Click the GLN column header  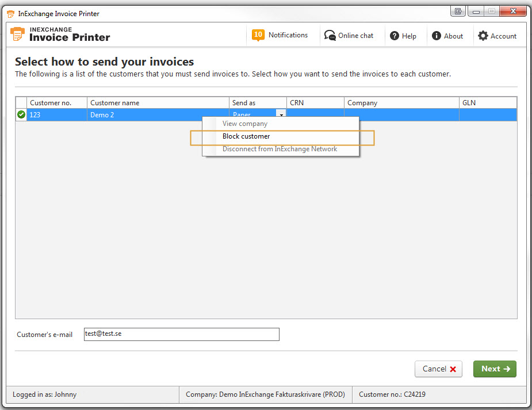coord(488,103)
